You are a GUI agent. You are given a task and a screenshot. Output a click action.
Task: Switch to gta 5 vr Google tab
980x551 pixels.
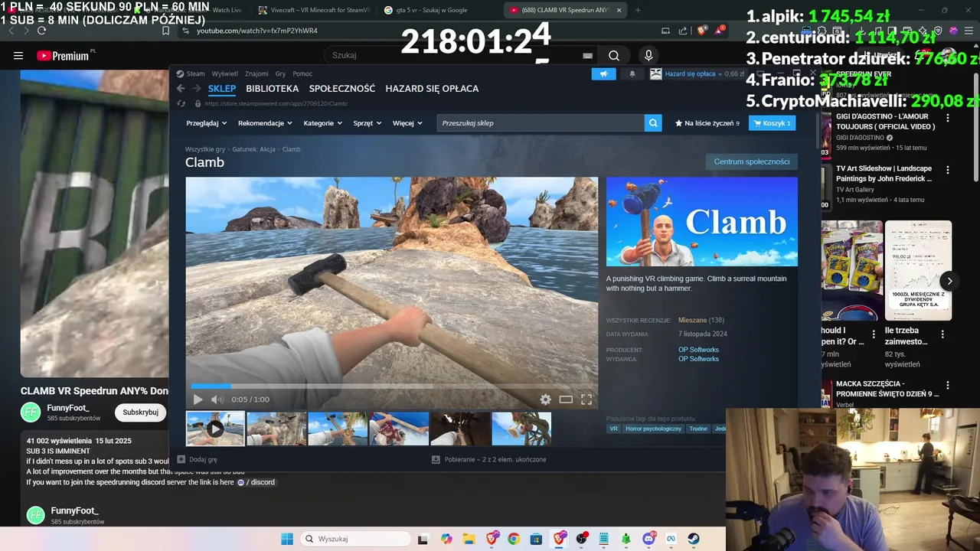pyautogui.click(x=437, y=10)
